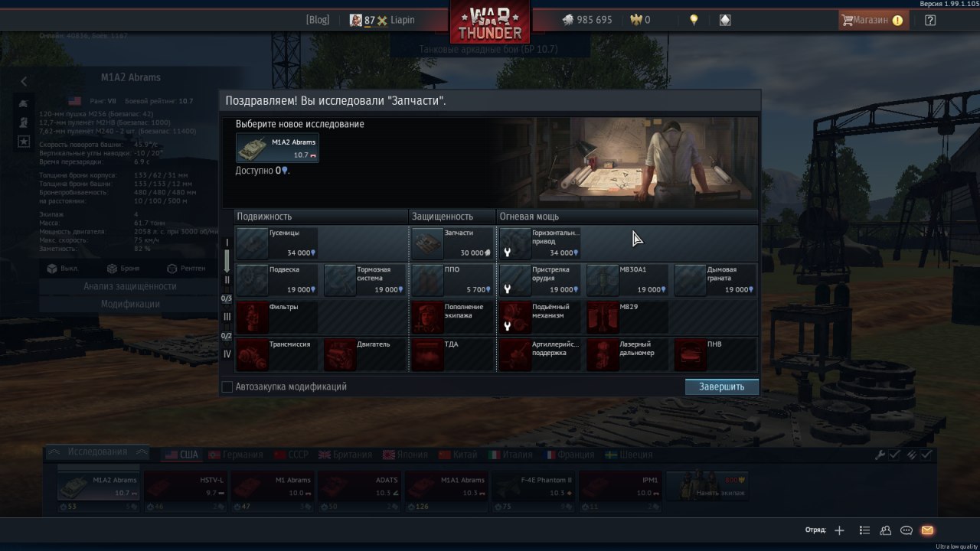The height and width of the screenshot is (551, 980).
Task: Open the Швеция nation tab
Action: (x=629, y=455)
